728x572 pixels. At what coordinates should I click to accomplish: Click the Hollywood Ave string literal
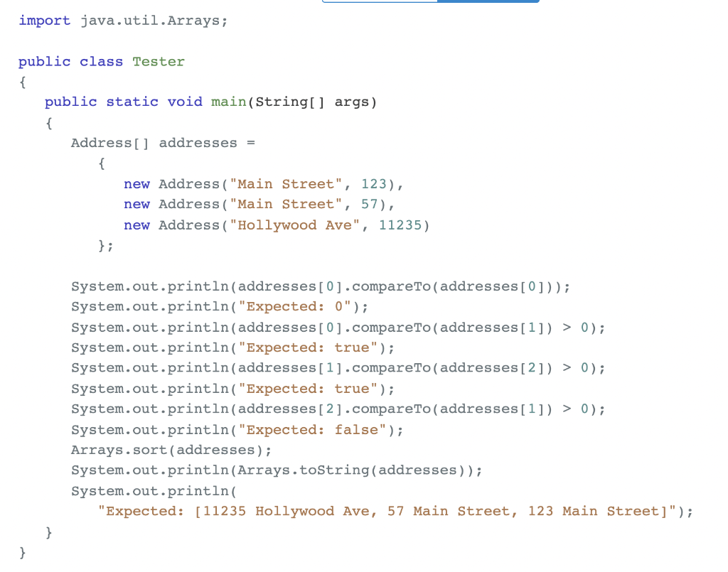point(296,225)
